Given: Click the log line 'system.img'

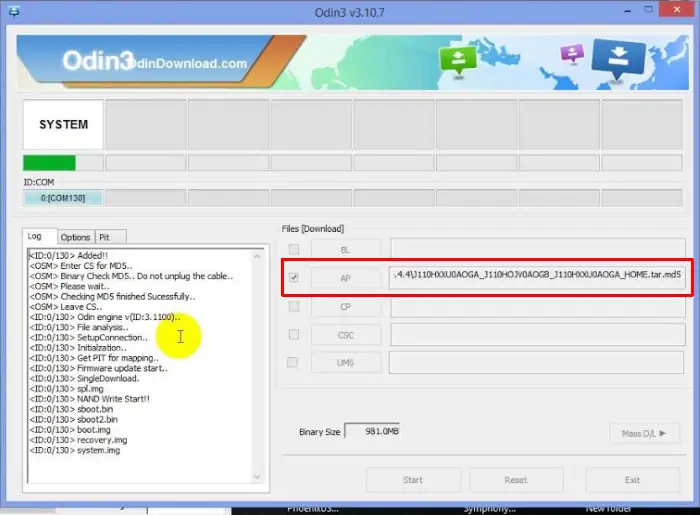Looking at the screenshot, I should click(x=75, y=450).
